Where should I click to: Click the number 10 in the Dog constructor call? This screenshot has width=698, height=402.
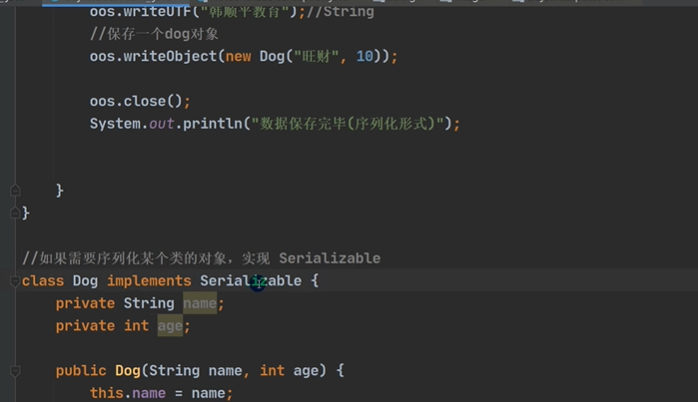point(364,57)
